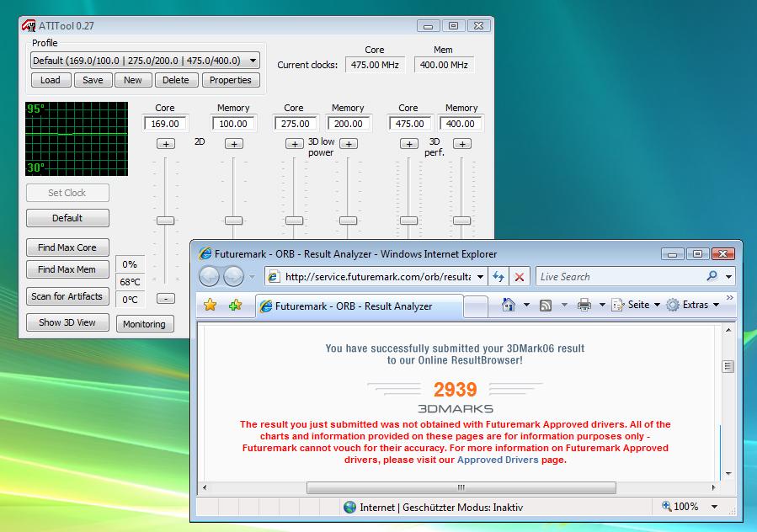The width and height of the screenshot is (757, 532).
Task: Click the current Core clock 475.00 MHz field
Action: pyautogui.click(x=375, y=65)
